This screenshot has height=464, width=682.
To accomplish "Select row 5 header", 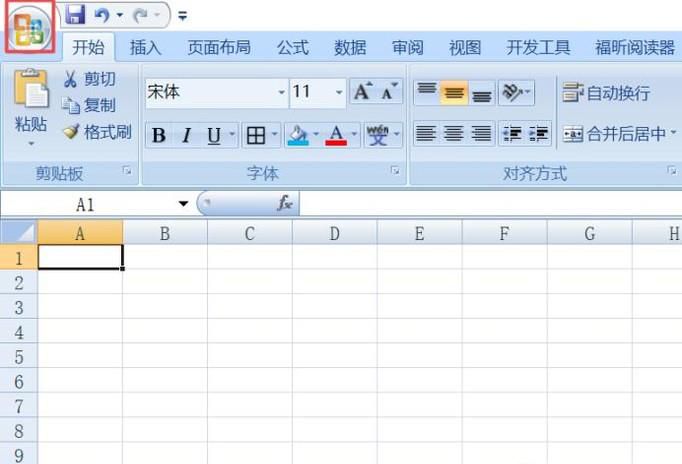I will [19, 357].
